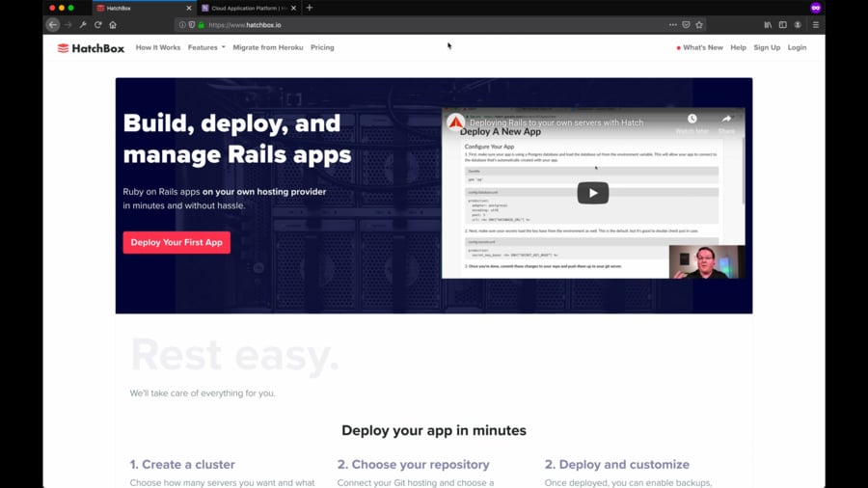Click Sign Up in navigation
The width and height of the screenshot is (868, 488).
point(767,47)
